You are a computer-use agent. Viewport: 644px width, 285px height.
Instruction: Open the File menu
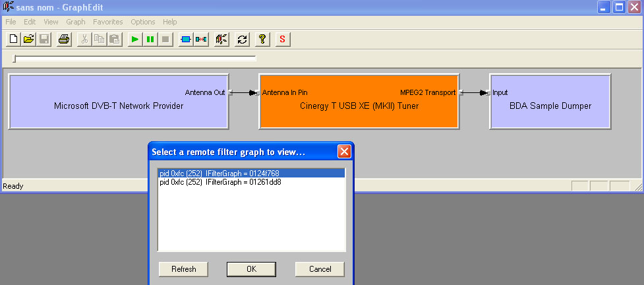[11, 22]
